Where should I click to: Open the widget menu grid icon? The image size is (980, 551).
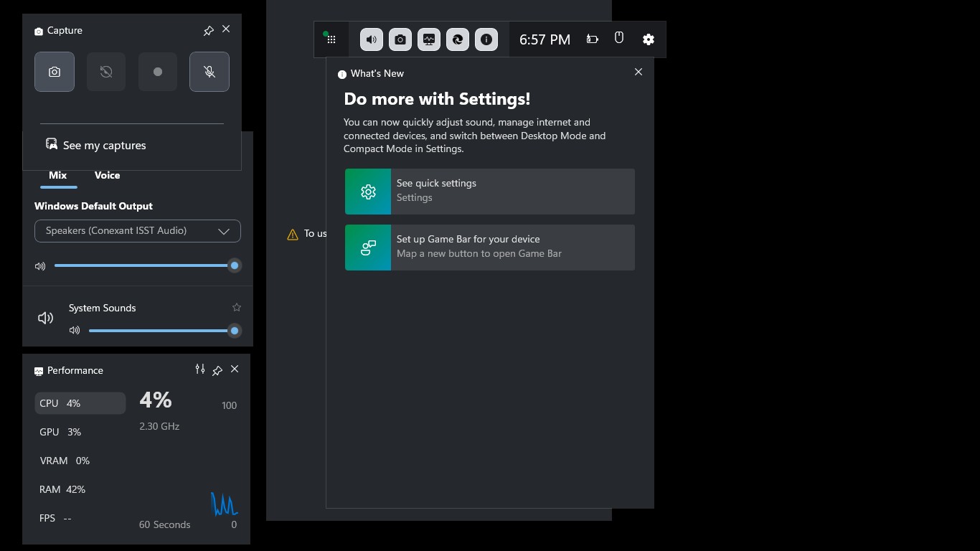point(331,39)
